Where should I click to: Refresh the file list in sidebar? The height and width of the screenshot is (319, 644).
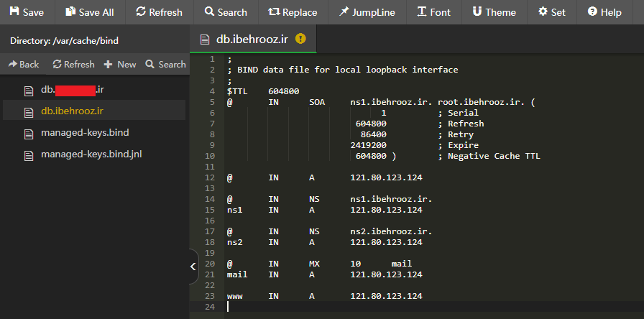73,64
